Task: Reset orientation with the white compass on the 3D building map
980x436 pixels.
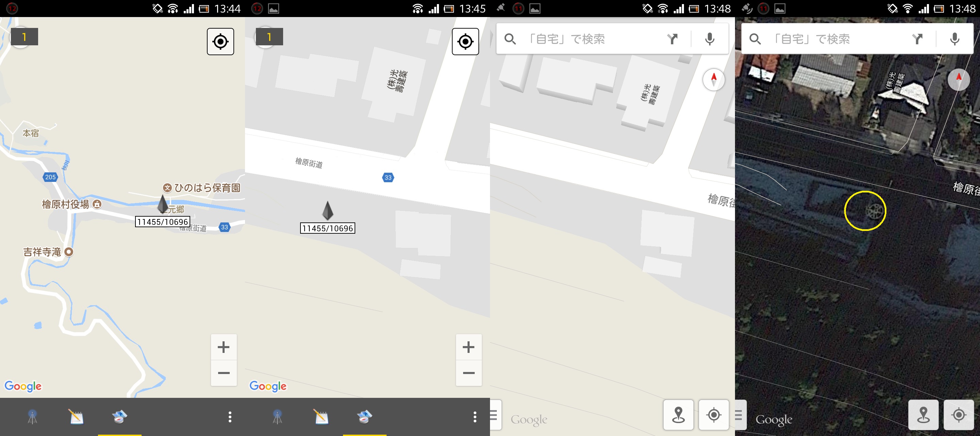Action: [x=713, y=80]
